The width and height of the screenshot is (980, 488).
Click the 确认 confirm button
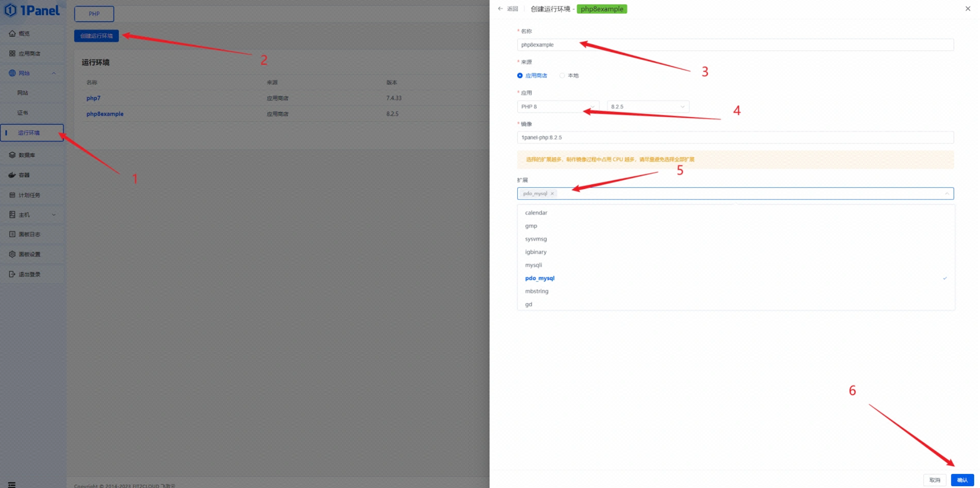point(962,480)
